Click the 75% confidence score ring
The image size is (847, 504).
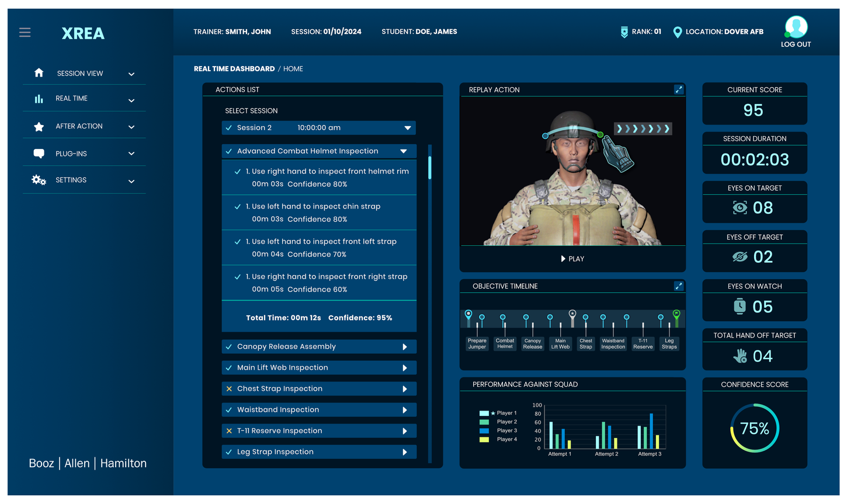[x=755, y=428]
